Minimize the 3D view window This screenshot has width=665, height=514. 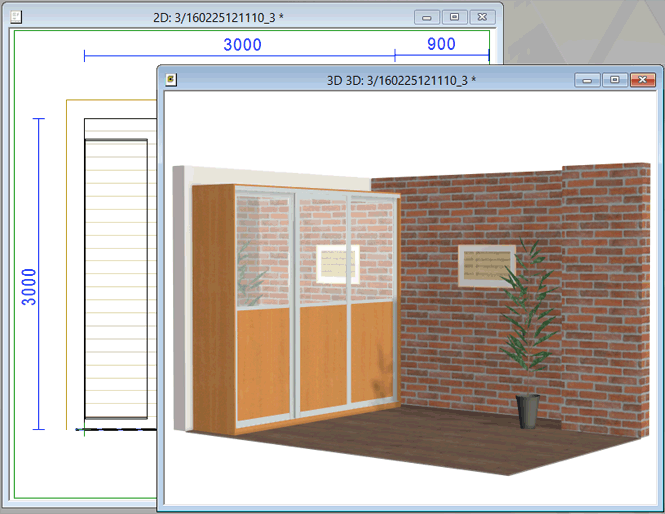587,80
